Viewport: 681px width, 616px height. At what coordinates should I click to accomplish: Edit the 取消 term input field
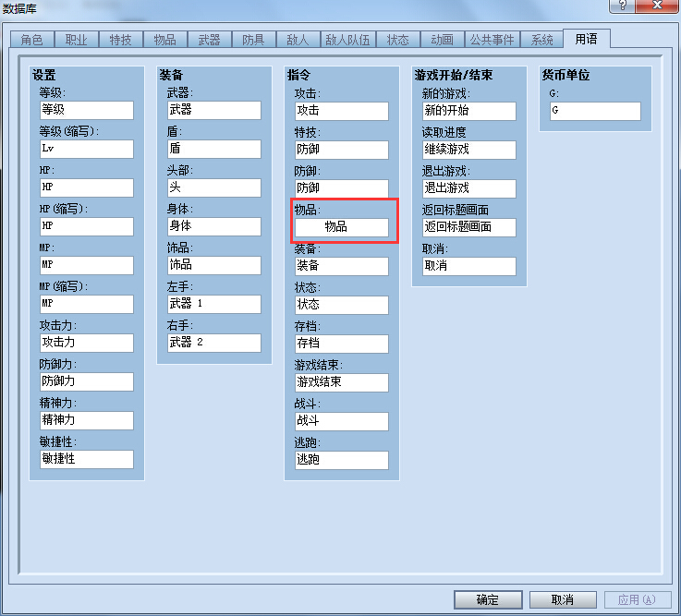point(469,266)
